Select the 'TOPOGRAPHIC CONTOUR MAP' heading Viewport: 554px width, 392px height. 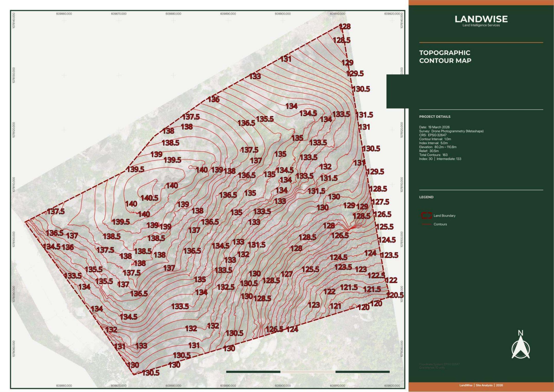pyautogui.click(x=445, y=57)
